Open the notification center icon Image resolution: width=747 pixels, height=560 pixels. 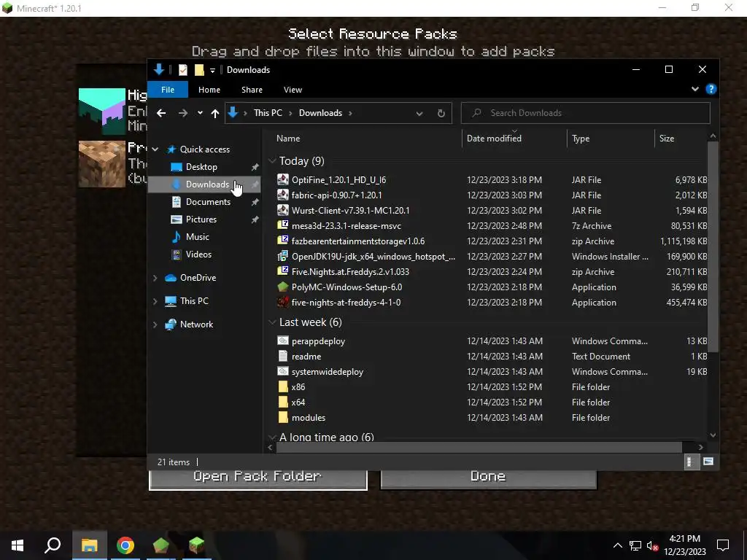[723, 545]
